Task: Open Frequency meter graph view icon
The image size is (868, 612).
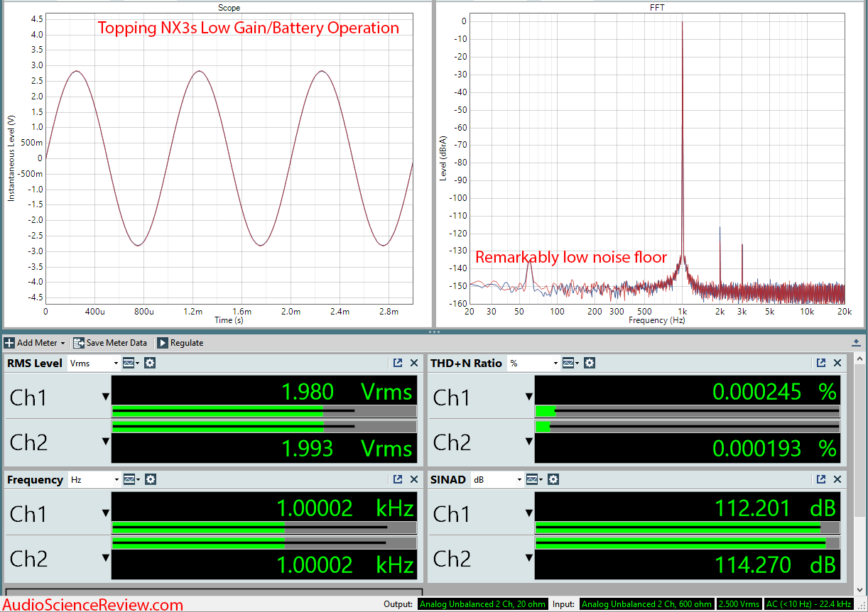Action: [131, 479]
